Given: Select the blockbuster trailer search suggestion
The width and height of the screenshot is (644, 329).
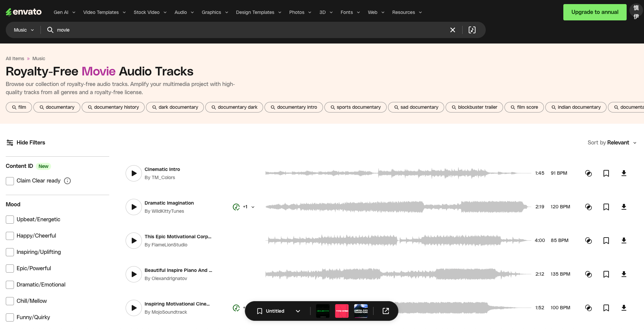Looking at the screenshot, I should pos(474,107).
